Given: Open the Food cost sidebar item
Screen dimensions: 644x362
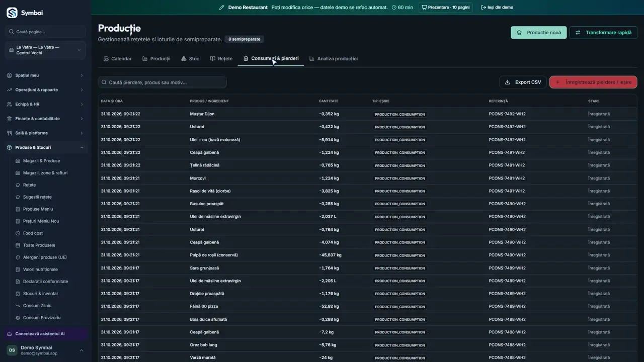Looking at the screenshot, I should click(x=33, y=233).
